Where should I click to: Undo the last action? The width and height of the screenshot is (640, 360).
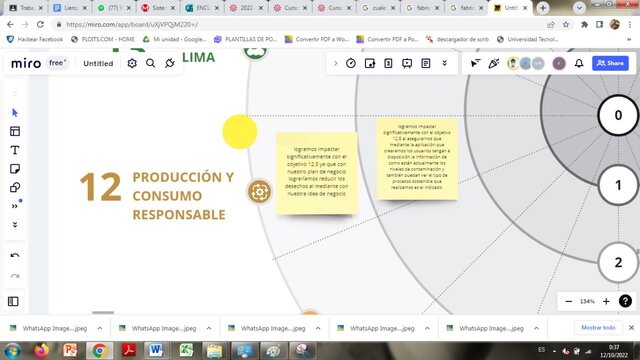(x=15, y=256)
